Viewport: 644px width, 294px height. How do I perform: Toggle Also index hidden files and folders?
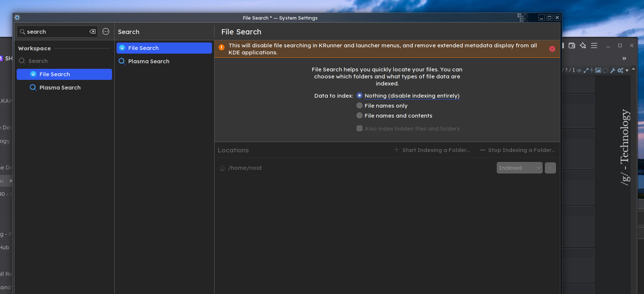408,129
